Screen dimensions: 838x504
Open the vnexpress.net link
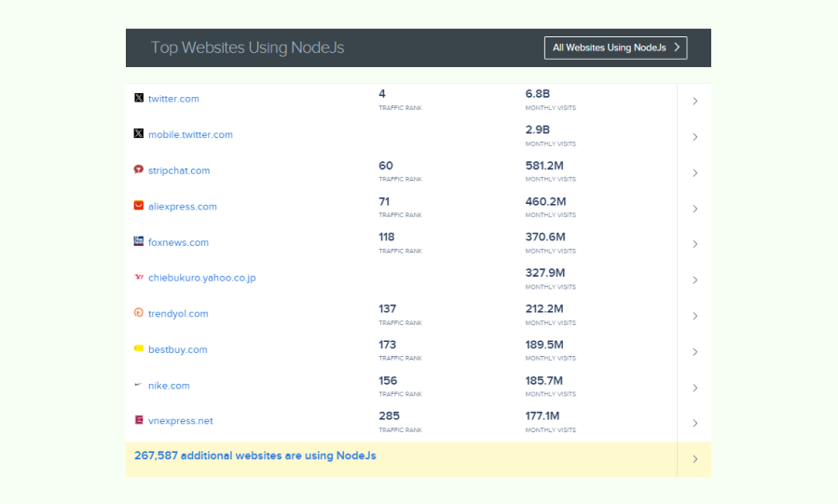pyautogui.click(x=181, y=421)
